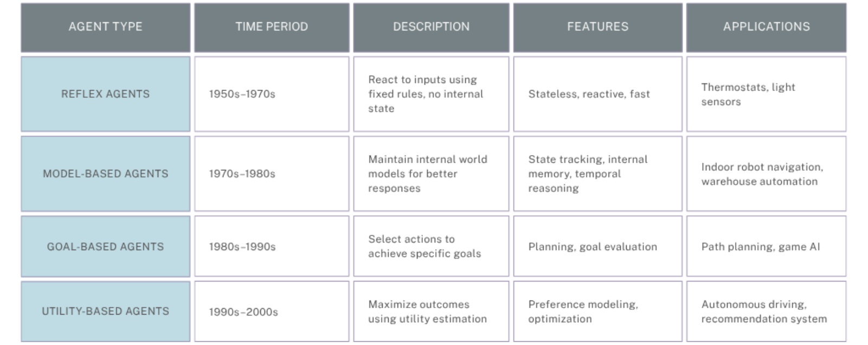The image size is (868, 345).
Task: Select the "Path planning, game AI" cell
Action: [761, 247]
